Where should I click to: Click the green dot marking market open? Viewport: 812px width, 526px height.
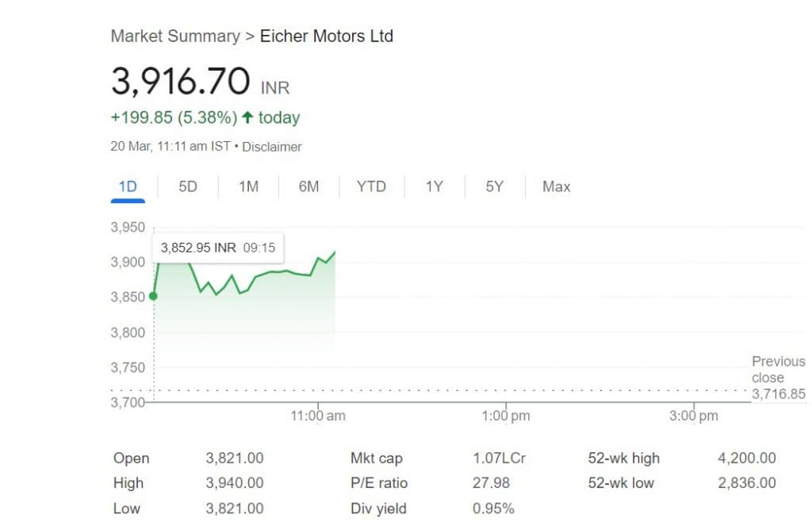click(x=153, y=296)
